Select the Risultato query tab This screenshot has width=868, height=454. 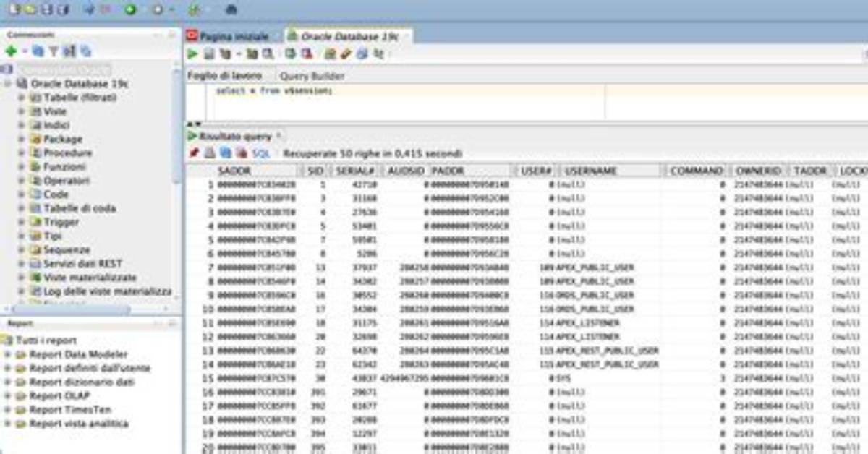coord(235,136)
